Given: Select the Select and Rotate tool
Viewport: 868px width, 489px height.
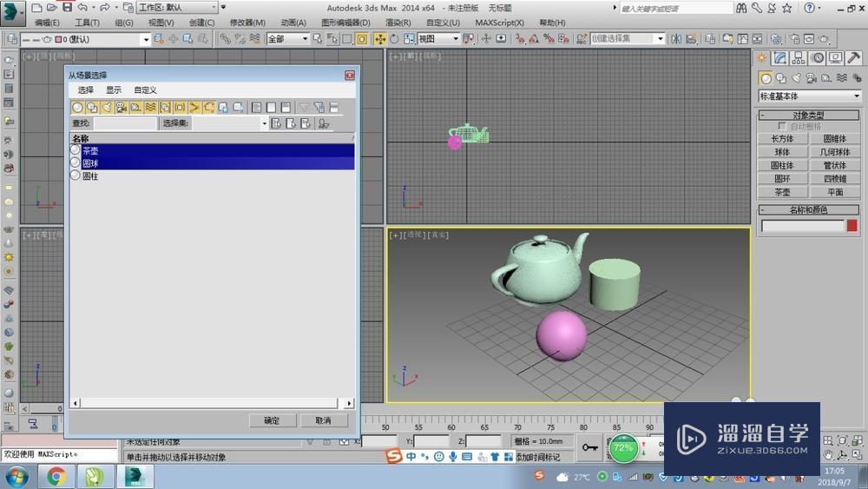Looking at the screenshot, I should (x=394, y=39).
